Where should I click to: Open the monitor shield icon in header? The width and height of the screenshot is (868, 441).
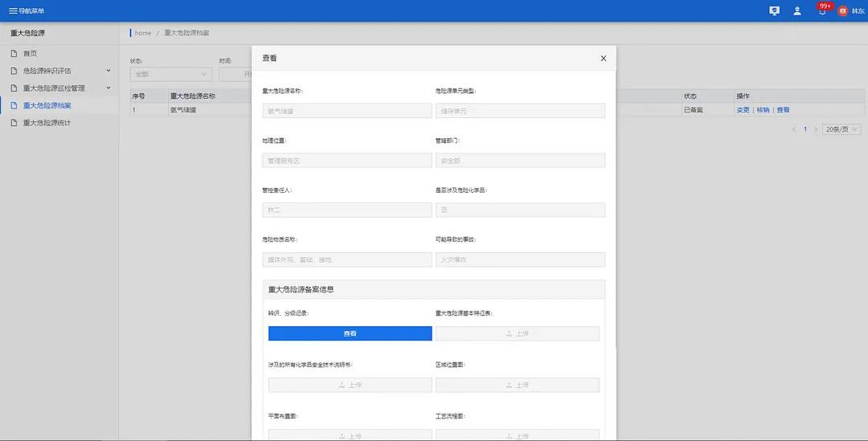(774, 10)
